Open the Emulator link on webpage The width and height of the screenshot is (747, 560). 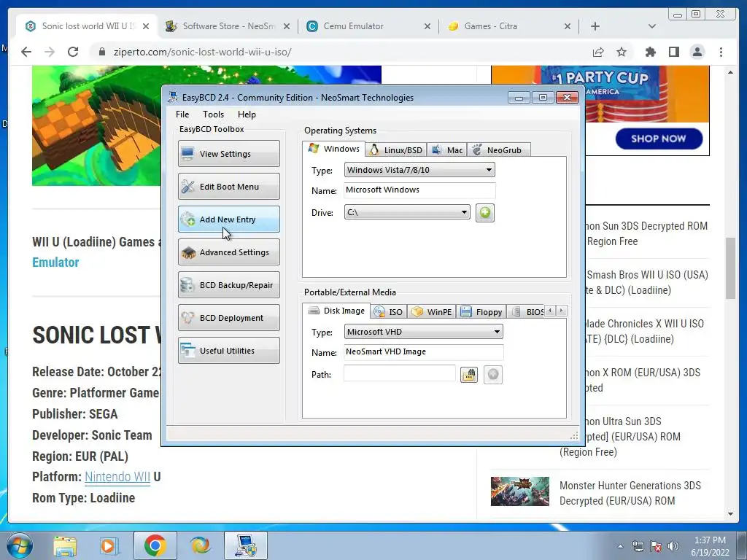55,262
